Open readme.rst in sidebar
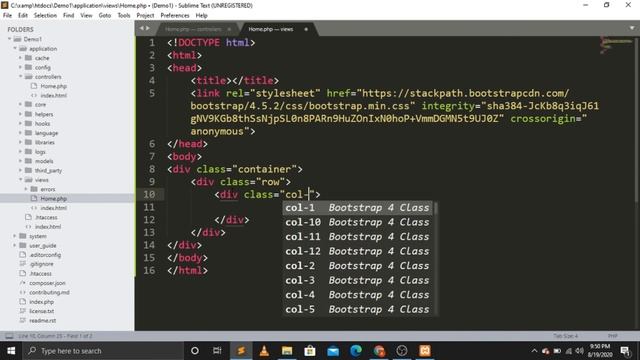 click(42, 320)
